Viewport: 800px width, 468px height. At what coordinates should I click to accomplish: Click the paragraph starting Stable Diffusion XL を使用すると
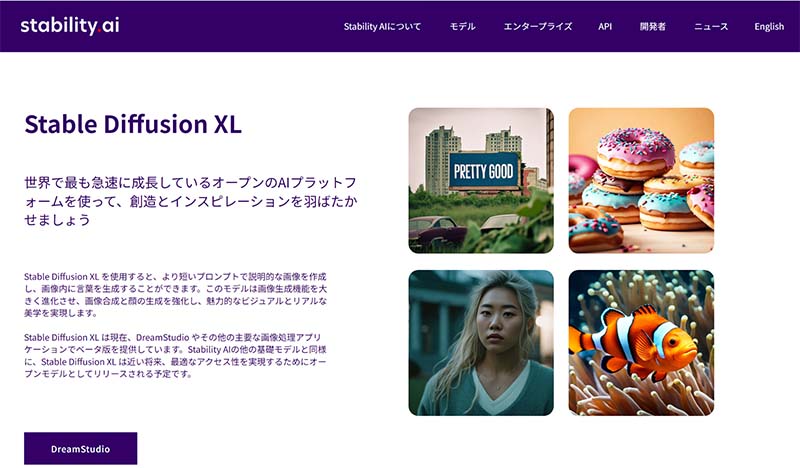coord(176,295)
